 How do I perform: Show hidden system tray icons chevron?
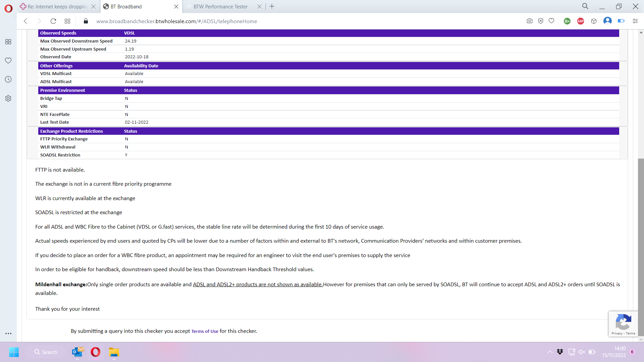pyautogui.click(x=550, y=352)
